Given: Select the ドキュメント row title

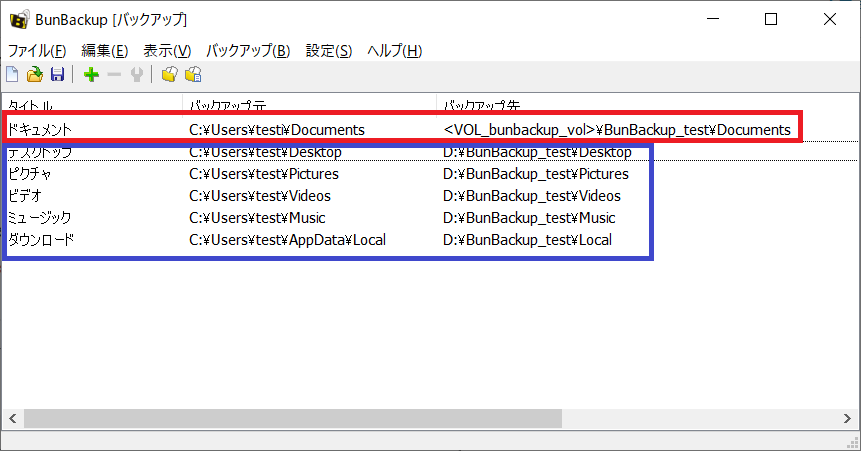Looking at the screenshot, I should click(x=39, y=130).
